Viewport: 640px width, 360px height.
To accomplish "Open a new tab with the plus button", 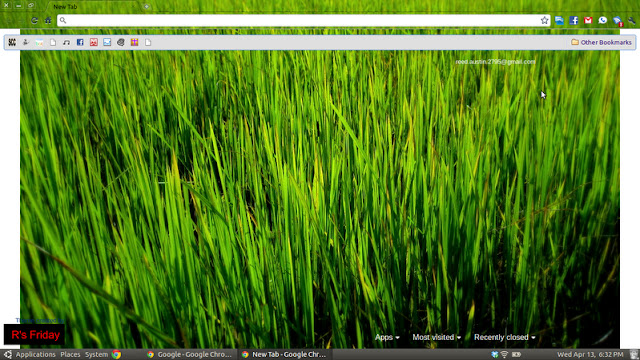I will point(147,7).
